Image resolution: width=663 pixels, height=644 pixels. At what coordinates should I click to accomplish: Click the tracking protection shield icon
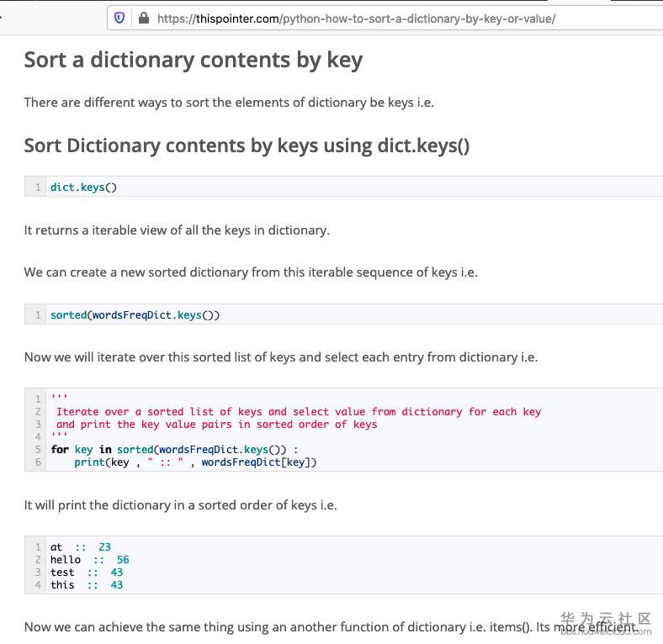pyautogui.click(x=119, y=18)
